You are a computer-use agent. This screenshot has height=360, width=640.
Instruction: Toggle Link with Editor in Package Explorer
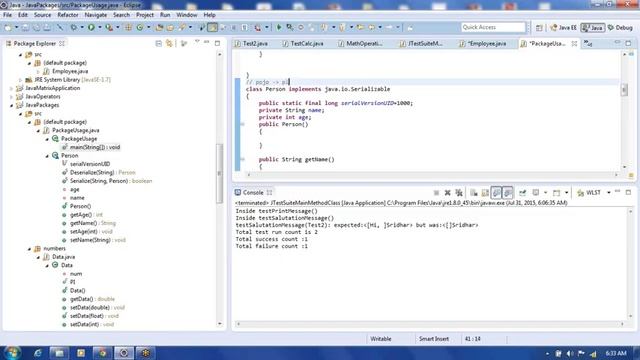point(169,43)
